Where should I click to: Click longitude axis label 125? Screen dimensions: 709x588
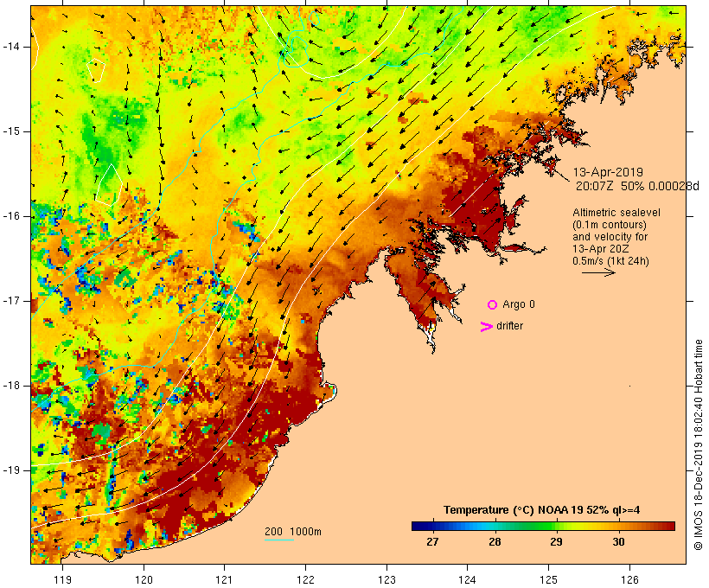pos(549,579)
